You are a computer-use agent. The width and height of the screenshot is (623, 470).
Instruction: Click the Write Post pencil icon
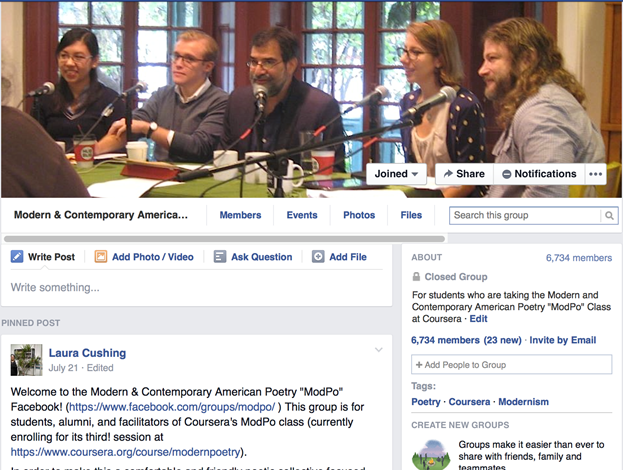[x=17, y=257]
